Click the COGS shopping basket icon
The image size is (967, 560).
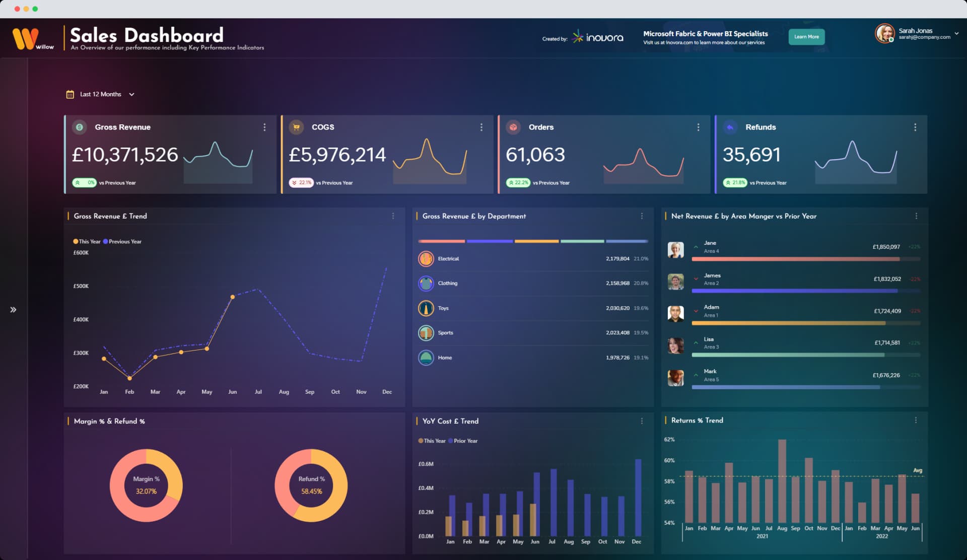(297, 127)
